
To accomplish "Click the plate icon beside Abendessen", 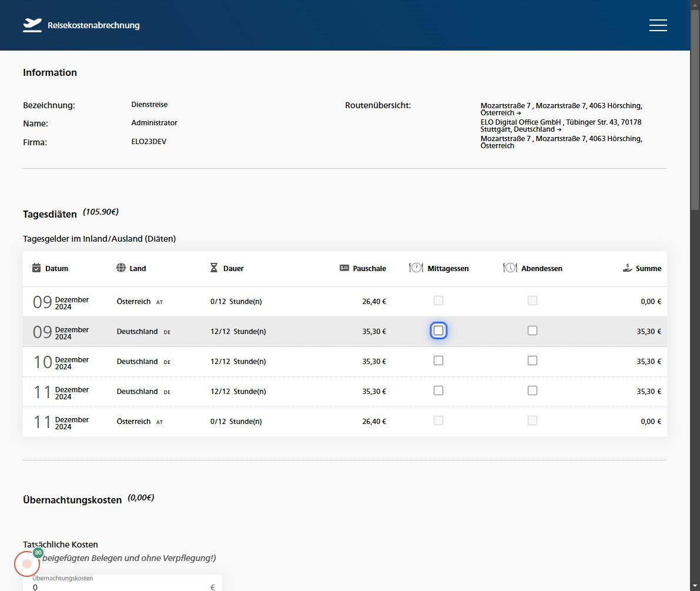I will [x=510, y=268].
